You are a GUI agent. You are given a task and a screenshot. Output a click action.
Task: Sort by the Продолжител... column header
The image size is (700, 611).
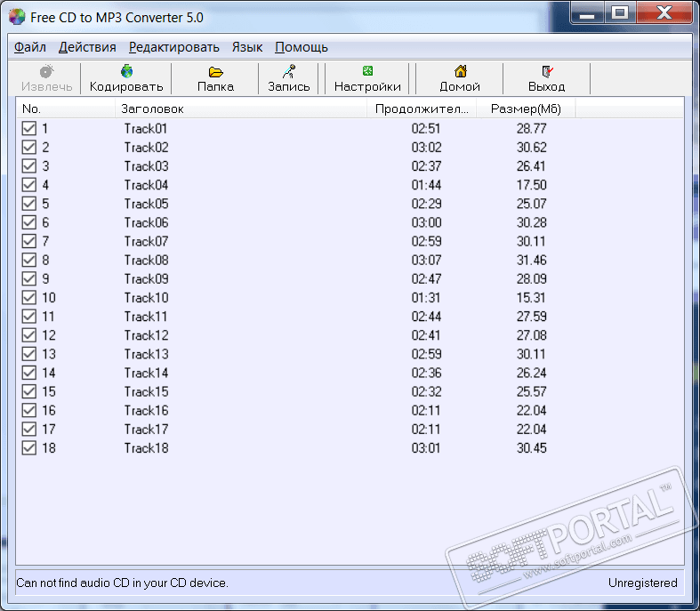click(422, 109)
